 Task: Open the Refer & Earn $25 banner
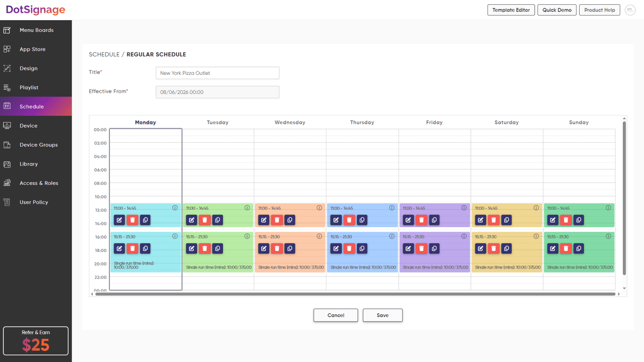pos(36,341)
